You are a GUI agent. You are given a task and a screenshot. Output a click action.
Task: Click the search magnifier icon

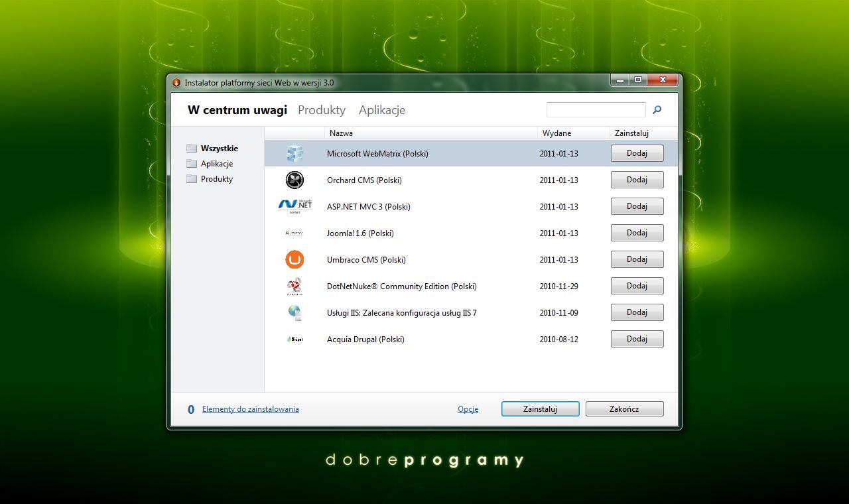click(x=656, y=109)
